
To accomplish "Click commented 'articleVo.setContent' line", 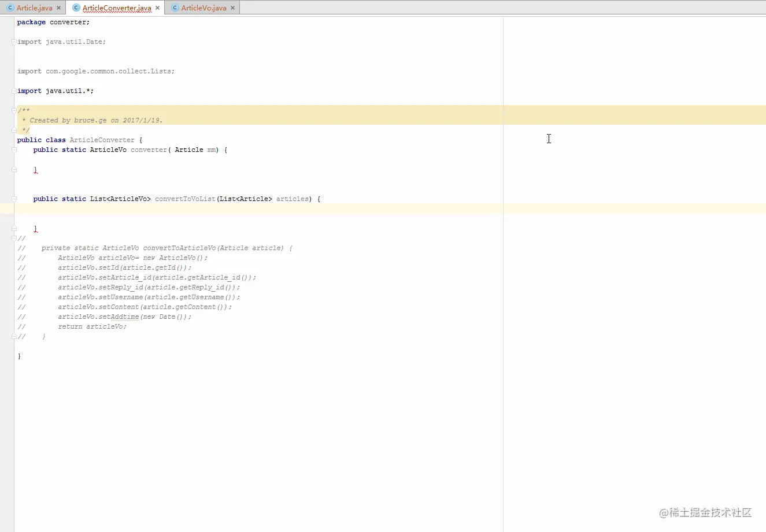I will (x=145, y=307).
